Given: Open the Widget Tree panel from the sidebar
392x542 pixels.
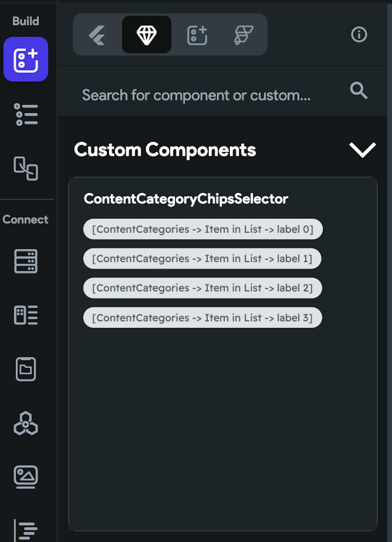Looking at the screenshot, I should coord(25,114).
